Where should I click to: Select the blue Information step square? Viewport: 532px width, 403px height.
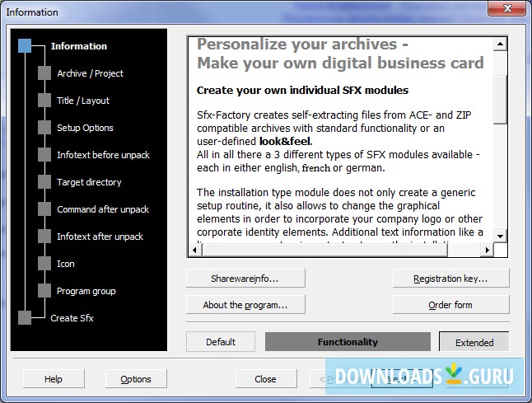coord(25,46)
